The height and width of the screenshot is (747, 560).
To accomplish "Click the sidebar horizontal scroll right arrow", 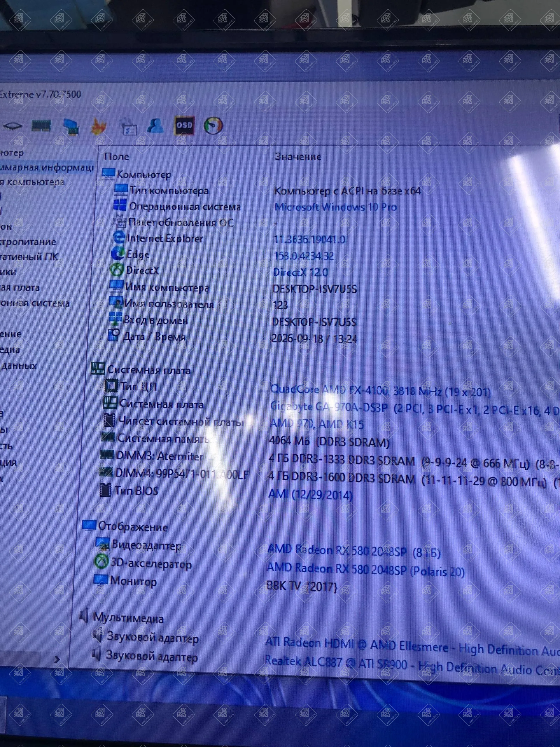I will tap(57, 659).
